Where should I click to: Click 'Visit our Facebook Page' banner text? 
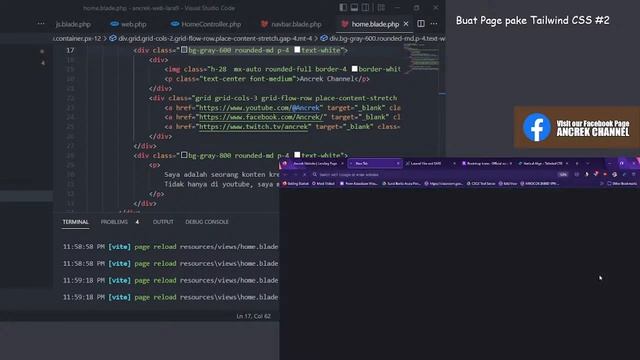593,123
